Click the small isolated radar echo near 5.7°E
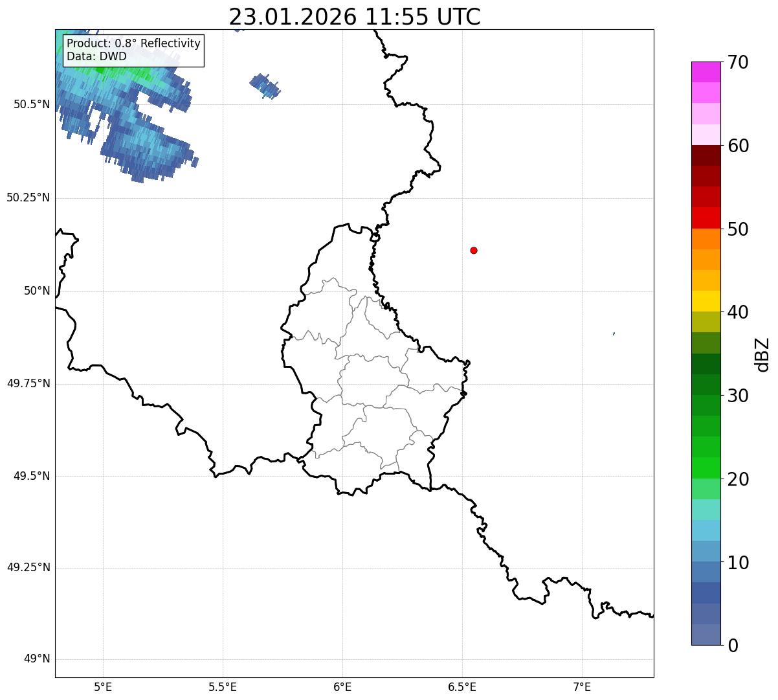The width and height of the screenshot is (778, 700). [265, 85]
